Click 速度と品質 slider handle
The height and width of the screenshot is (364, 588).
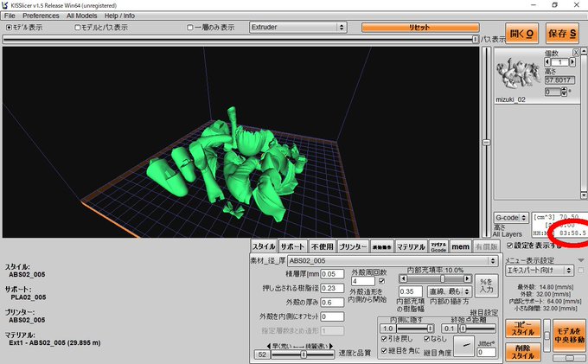(x=304, y=354)
